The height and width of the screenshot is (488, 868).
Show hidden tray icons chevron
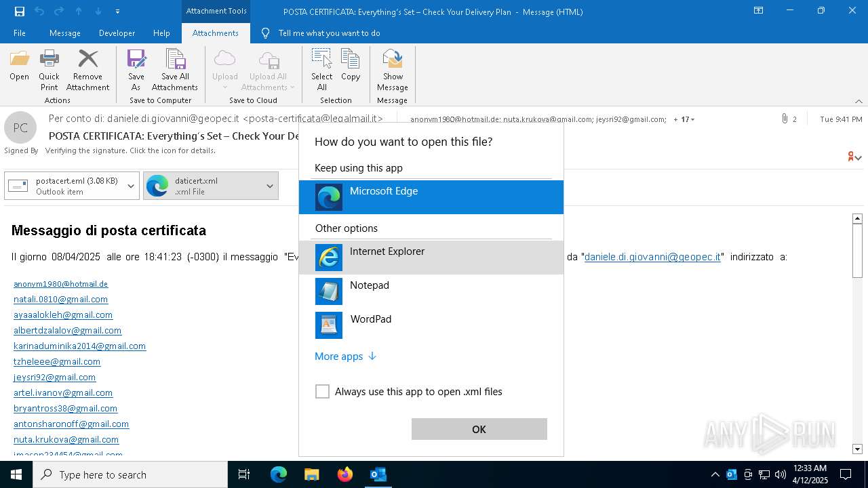[x=715, y=474]
